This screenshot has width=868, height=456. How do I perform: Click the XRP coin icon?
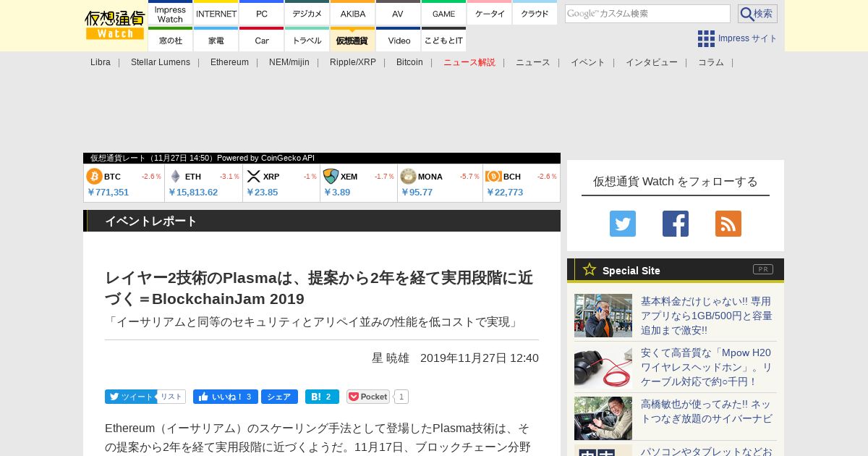pos(253,177)
